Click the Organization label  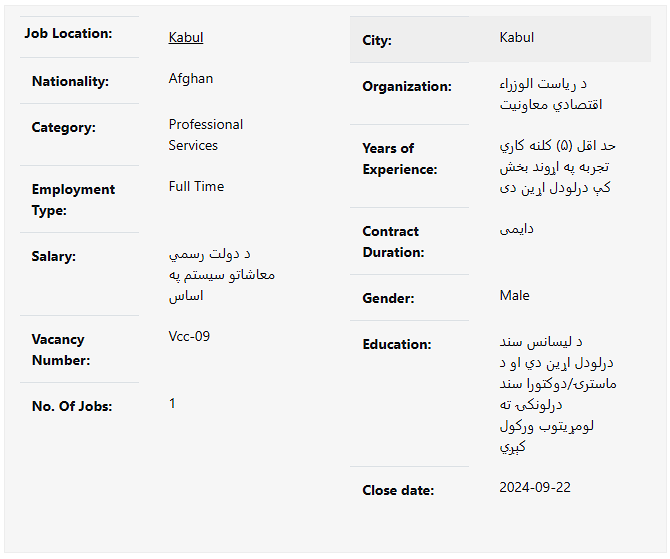407,87
